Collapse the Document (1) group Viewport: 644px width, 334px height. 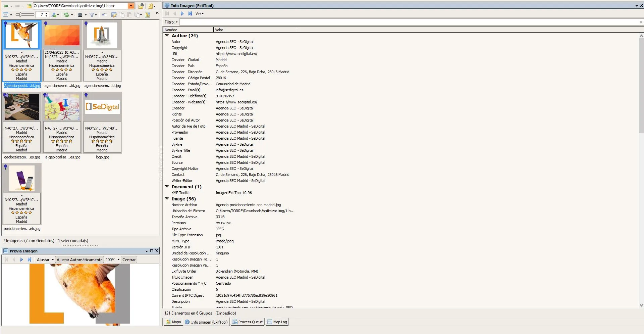(167, 187)
